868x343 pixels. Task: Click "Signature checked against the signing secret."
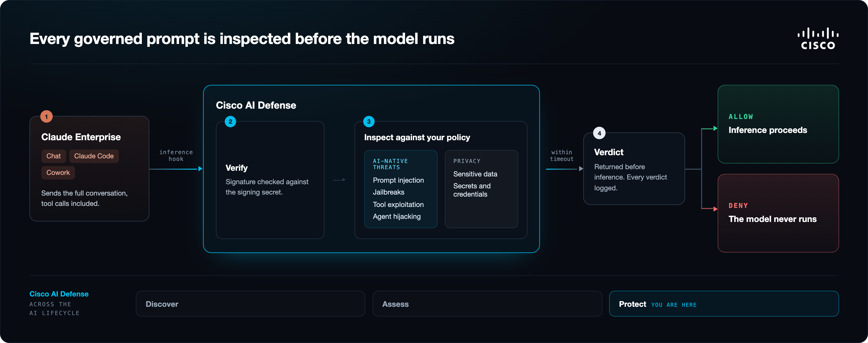[267, 187]
